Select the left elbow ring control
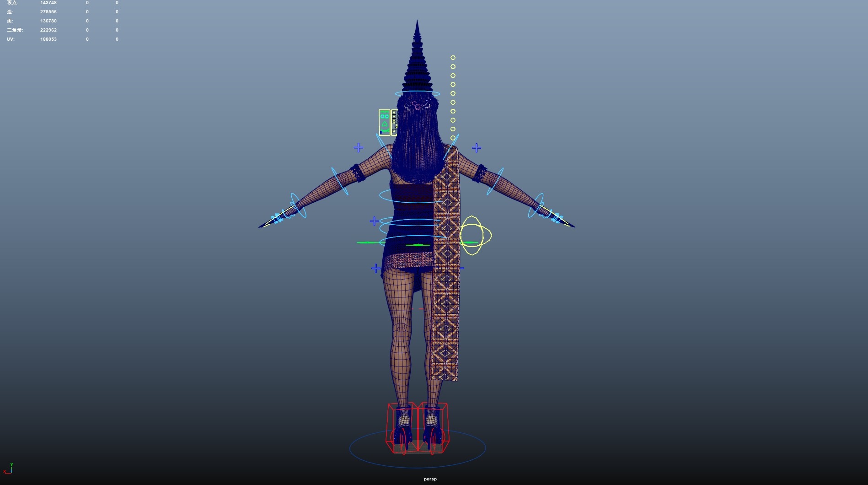This screenshot has height=485, width=868. [x=340, y=181]
